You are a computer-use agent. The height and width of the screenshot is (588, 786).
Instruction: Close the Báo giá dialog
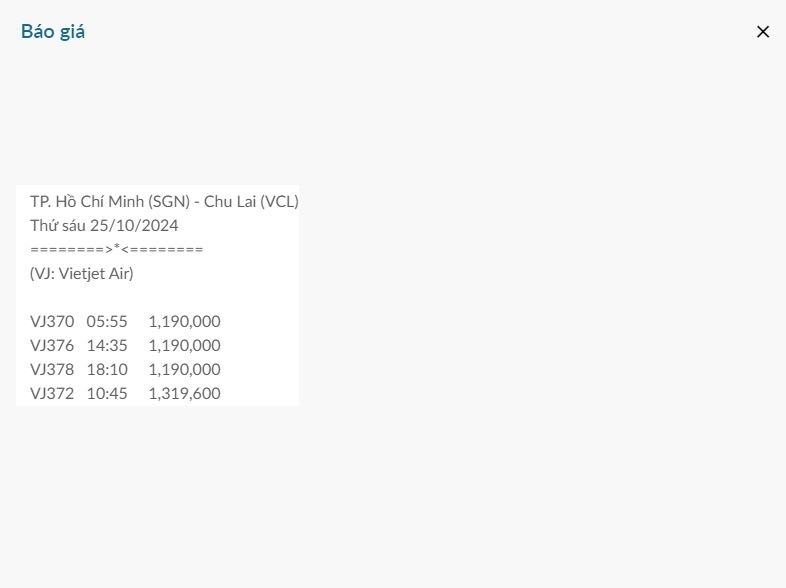pyautogui.click(x=763, y=32)
